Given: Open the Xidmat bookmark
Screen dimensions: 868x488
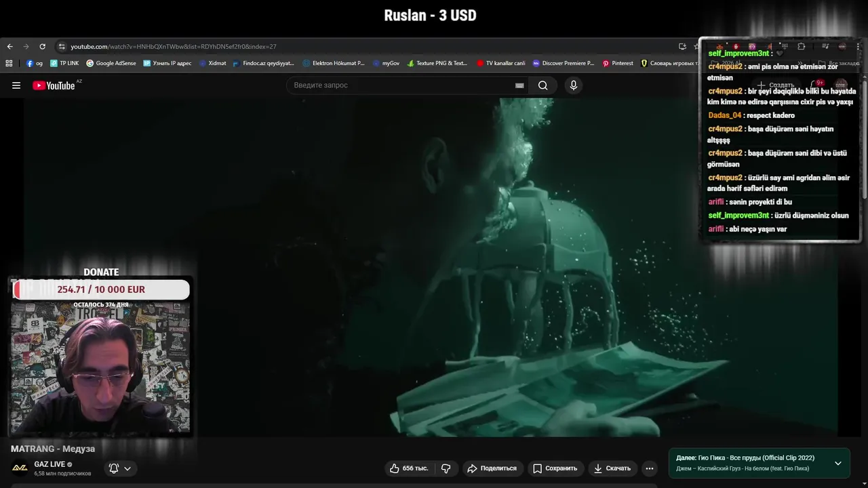Looking at the screenshot, I should 212,63.
